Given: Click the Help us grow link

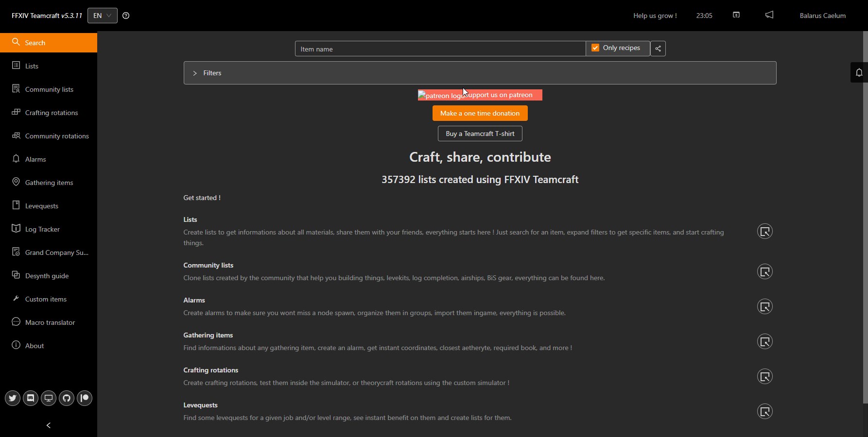Looking at the screenshot, I should [655, 16].
